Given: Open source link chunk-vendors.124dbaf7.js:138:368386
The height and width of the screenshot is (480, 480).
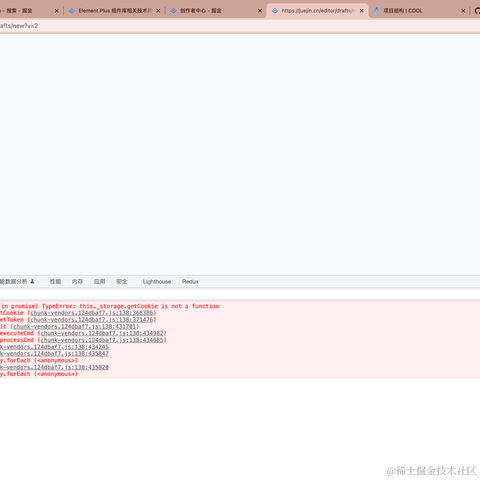Looking at the screenshot, I should tap(92, 313).
